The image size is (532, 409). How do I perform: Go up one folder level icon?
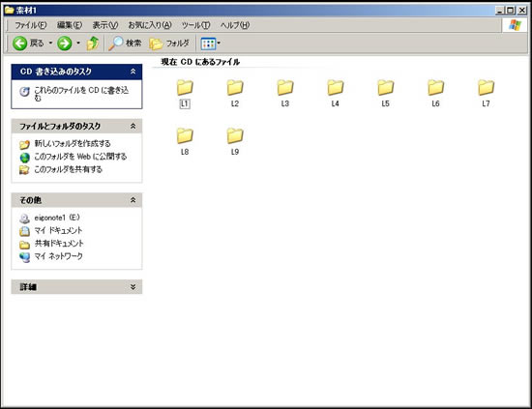pos(93,44)
